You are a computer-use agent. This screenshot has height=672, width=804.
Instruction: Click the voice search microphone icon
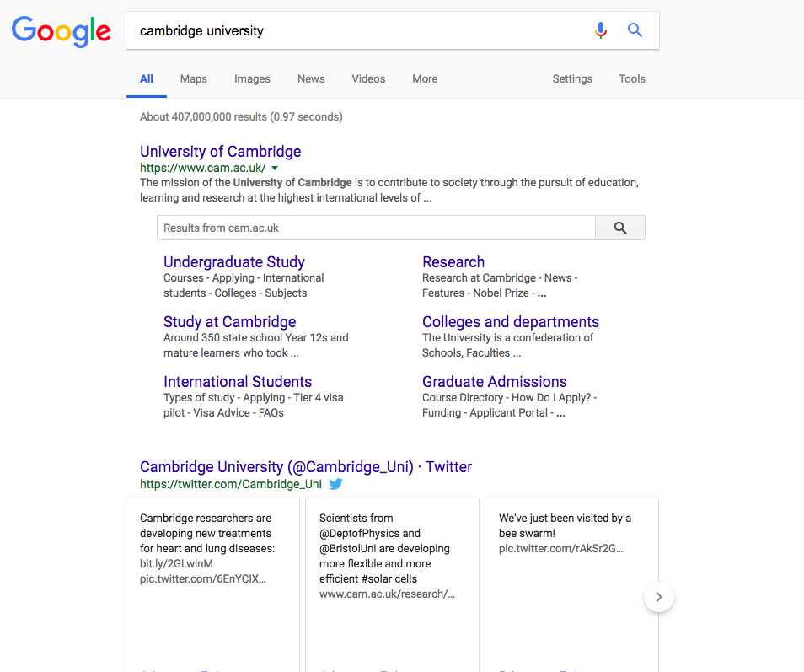pyautogui.click(x=600, y=31)
